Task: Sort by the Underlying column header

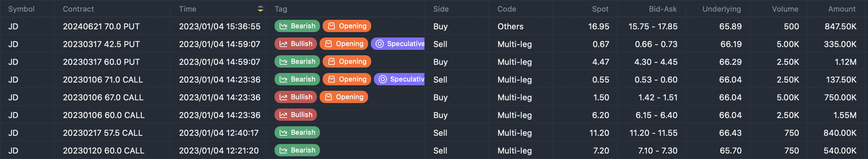Action: [x=722, y=9]
